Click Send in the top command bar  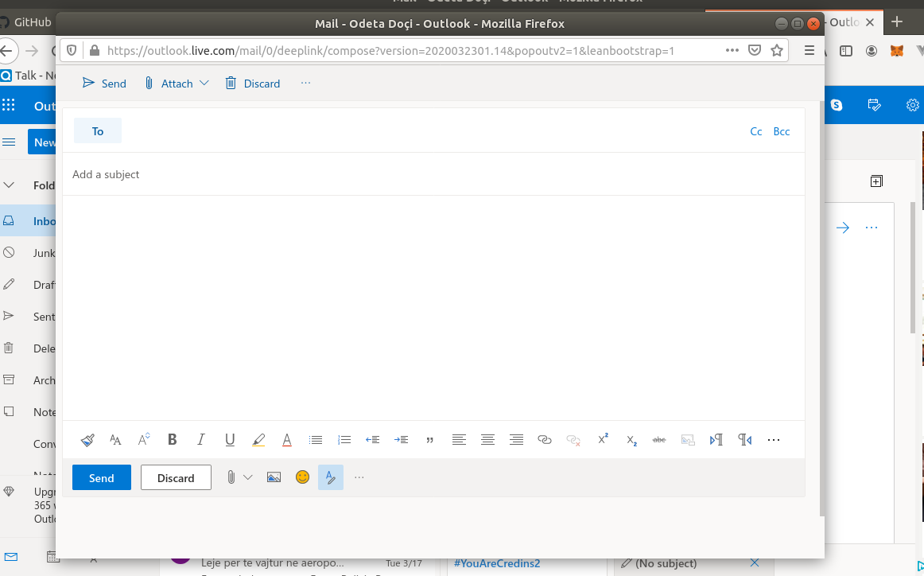coord(104,83)
